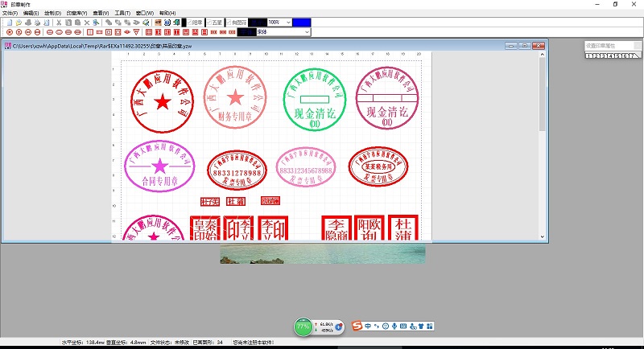Open Sogou toolbox grid icon
Screen dimensions: 644x349
coord(430,326)
